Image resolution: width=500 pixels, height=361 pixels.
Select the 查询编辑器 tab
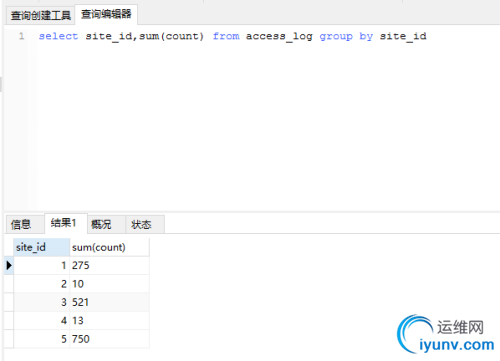point(106,14)
